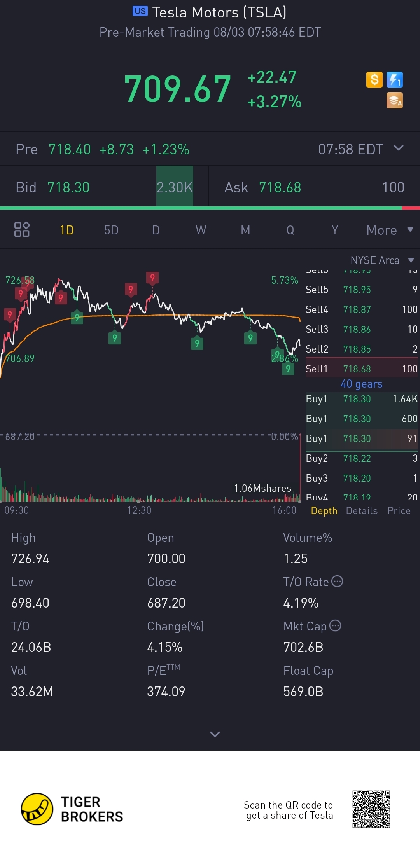420x868 pixels.
Task: Tap the Buy2 718.22 order row
Action: (362, 458)
